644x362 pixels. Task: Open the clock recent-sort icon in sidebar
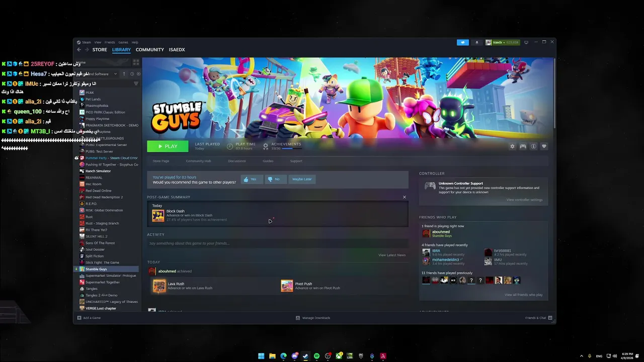pos(132,74)
